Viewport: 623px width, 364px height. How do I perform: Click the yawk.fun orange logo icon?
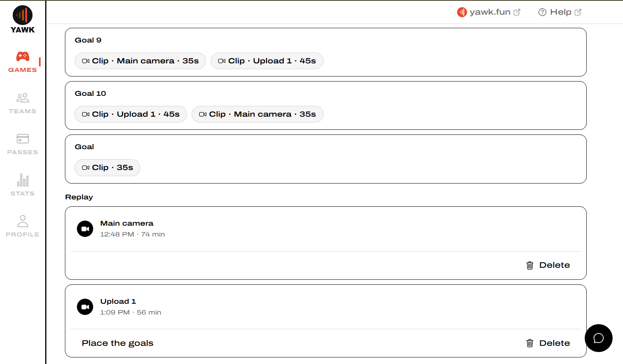[x=462, y=12]
